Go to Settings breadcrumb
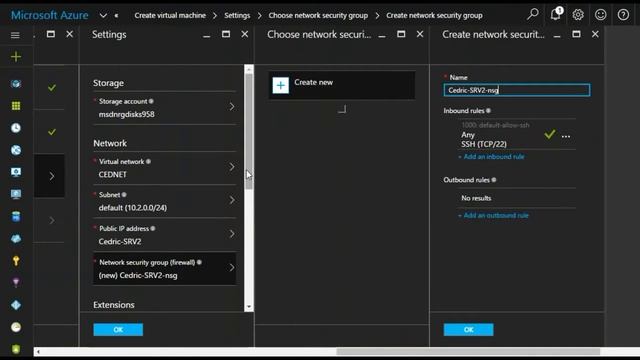This screenshot has height=360, width=640. click(x=237, y=16)
